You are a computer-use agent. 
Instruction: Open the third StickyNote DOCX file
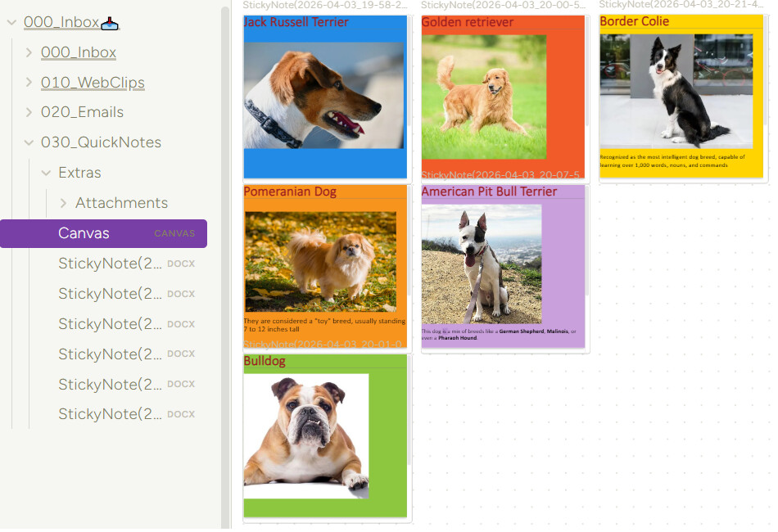(x=110, y=324)
